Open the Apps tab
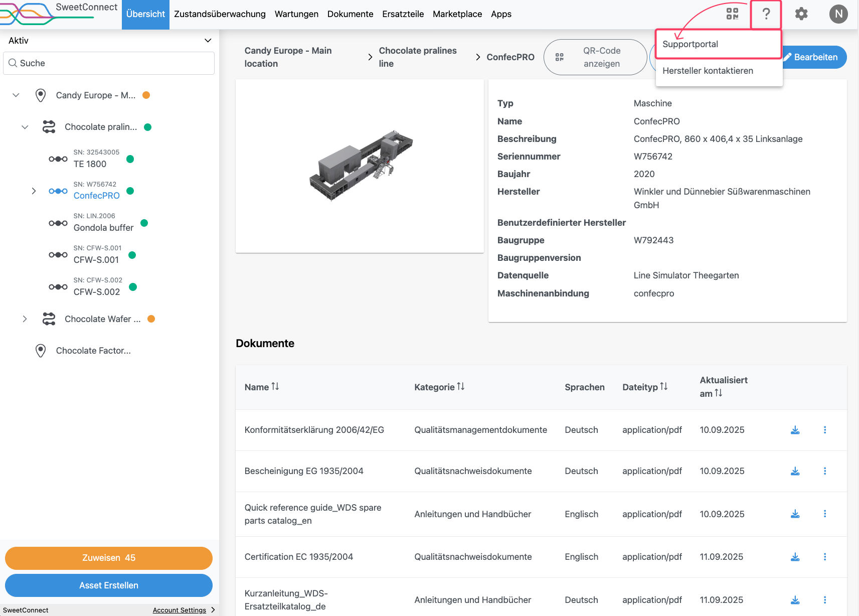The height and width of the screenshot is (616, 859). [501, 14]
